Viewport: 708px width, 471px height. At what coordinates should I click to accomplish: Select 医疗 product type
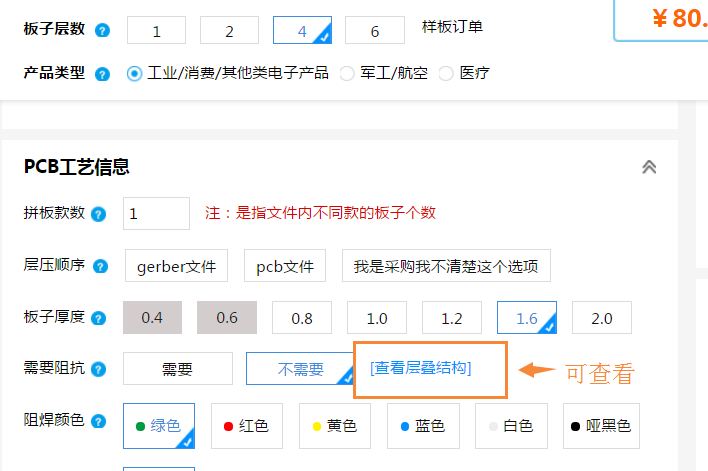[446, 74]
